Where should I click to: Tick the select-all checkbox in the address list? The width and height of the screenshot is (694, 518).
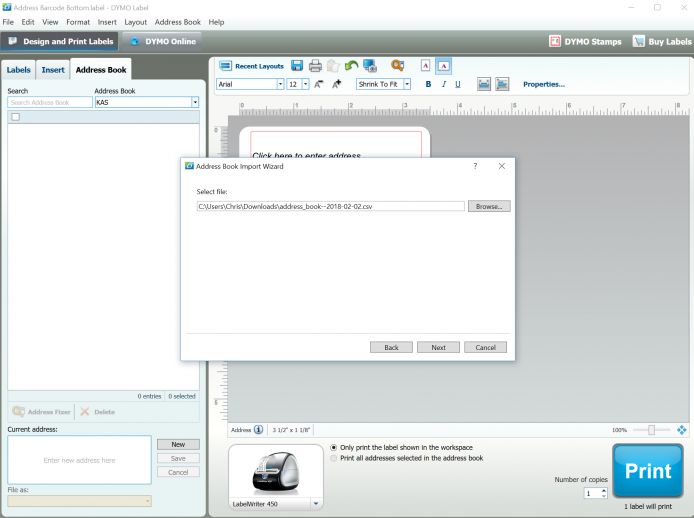tap(15, 117)
